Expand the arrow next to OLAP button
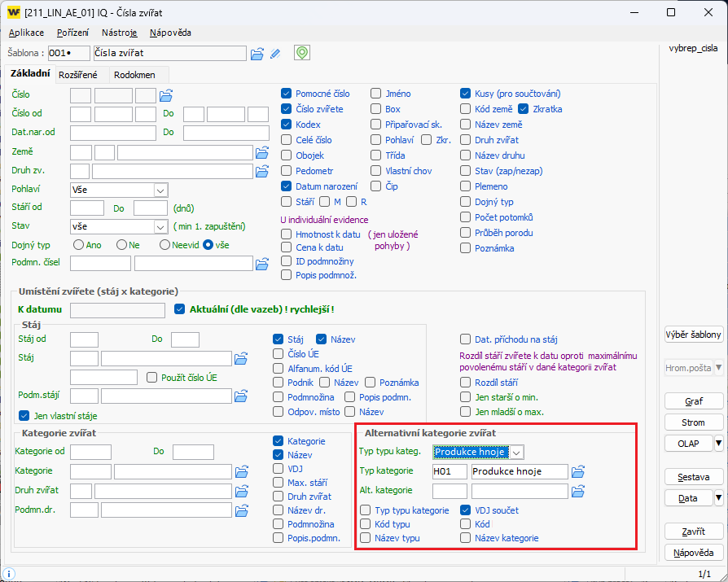 pyautogui.click(x=718, y=444)
